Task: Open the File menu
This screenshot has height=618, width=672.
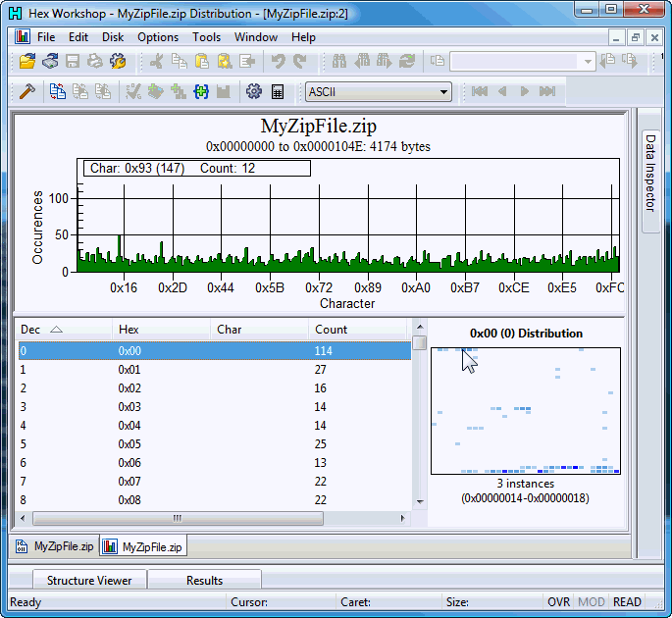Action: pyautogui.click(x=46, y=37)
